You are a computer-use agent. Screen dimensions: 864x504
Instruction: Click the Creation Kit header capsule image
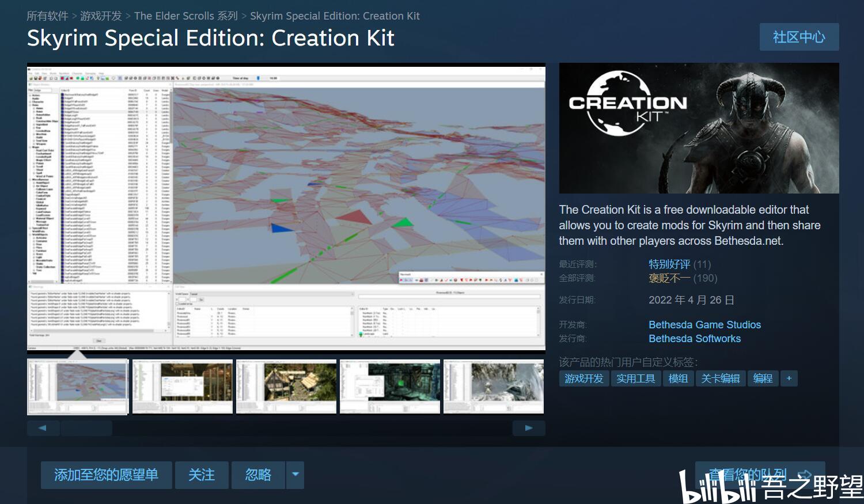699,128
